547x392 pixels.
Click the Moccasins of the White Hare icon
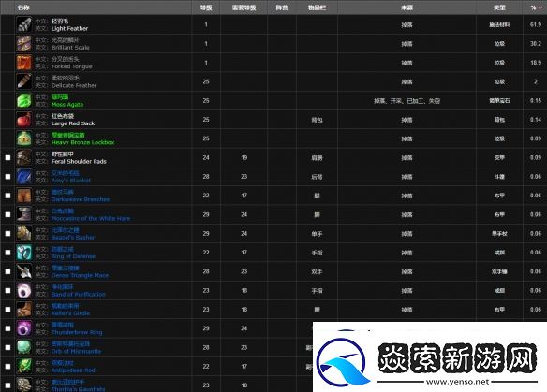24,214
